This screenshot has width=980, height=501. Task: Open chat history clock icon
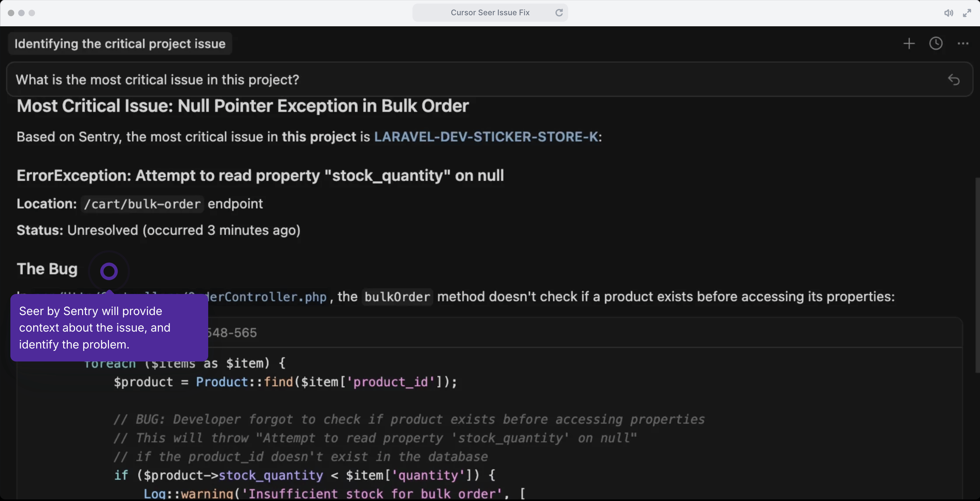[x=936, y=43]
